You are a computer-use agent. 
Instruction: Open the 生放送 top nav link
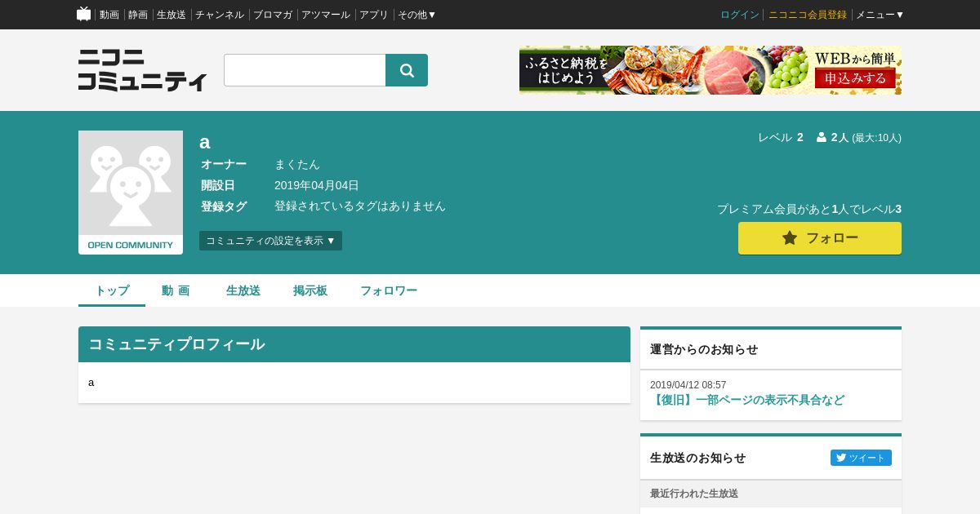tap(171, 15)
